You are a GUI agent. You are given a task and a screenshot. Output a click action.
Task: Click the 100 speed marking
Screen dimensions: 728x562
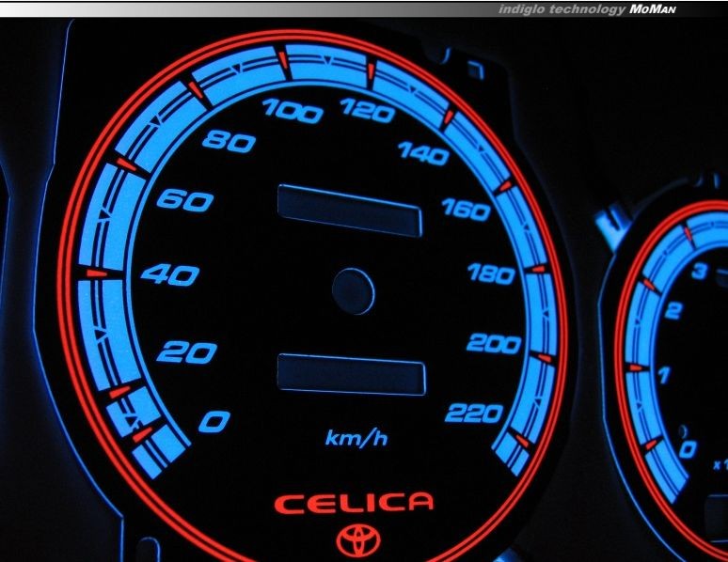tap(293, 112)
